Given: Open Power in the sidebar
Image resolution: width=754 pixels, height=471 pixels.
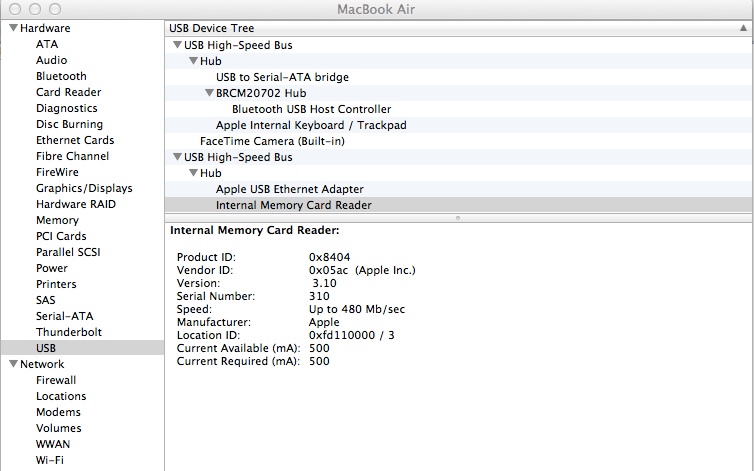Looking at the screenshot, I should [x=51, y=268].
